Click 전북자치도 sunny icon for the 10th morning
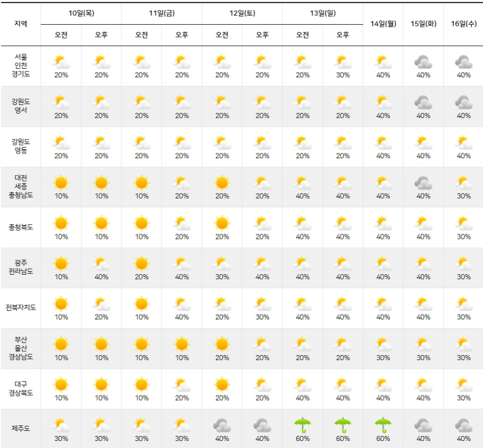 (61, 304)
